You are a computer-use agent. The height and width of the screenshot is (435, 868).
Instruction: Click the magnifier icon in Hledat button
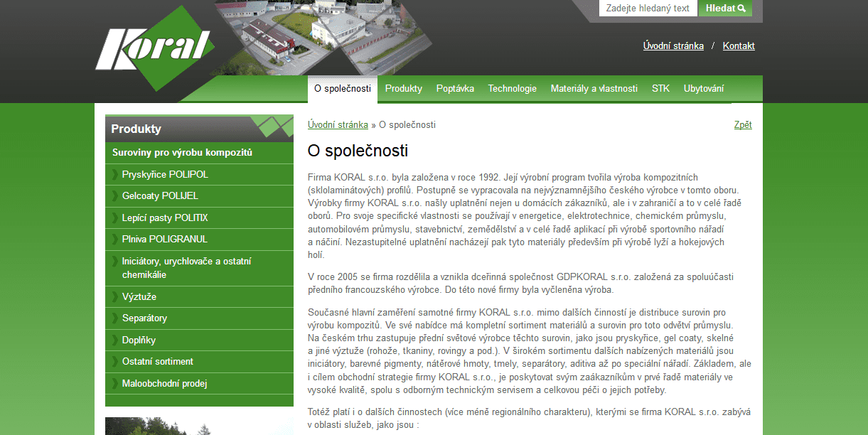click(x=741, y=9)
